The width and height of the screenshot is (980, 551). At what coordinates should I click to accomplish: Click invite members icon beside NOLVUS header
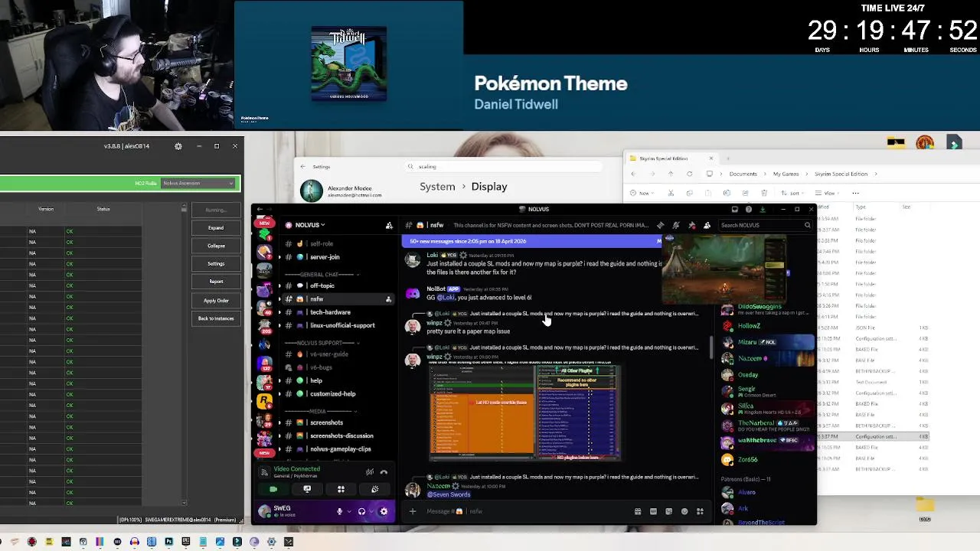coord(389,225)
